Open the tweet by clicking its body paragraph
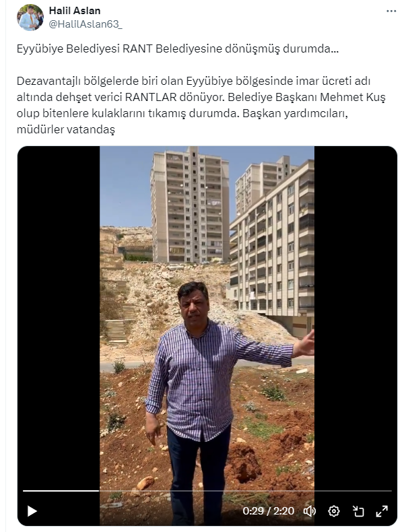 [201, 105]
